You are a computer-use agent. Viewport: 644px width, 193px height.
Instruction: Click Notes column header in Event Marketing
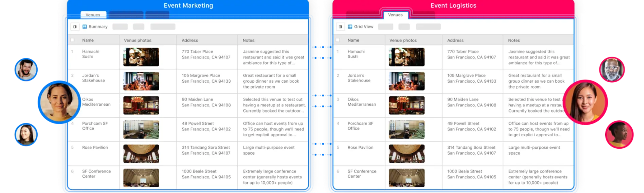[249, 40]
